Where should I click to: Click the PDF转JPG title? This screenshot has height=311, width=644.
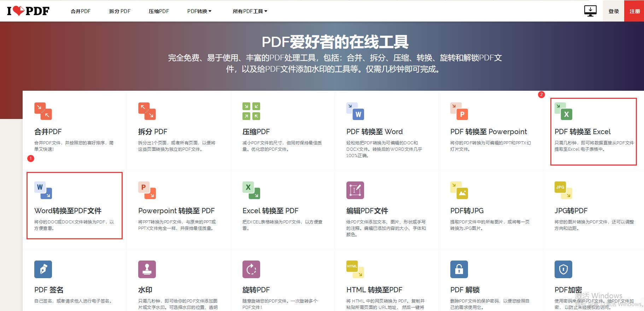467,211
